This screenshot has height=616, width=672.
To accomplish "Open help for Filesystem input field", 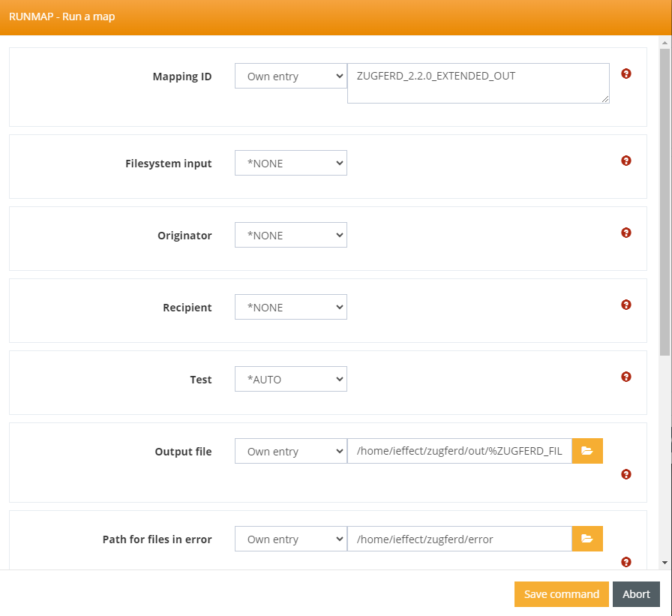I will (626, 161).
